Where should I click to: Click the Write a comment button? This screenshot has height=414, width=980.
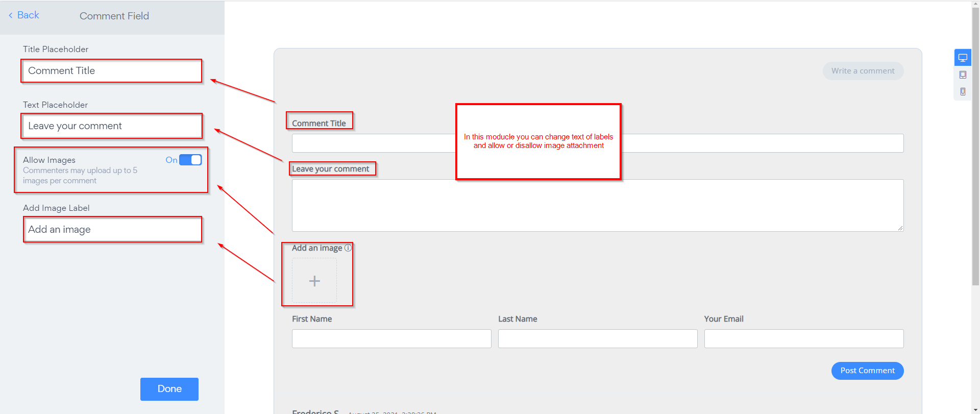point(863,71)
